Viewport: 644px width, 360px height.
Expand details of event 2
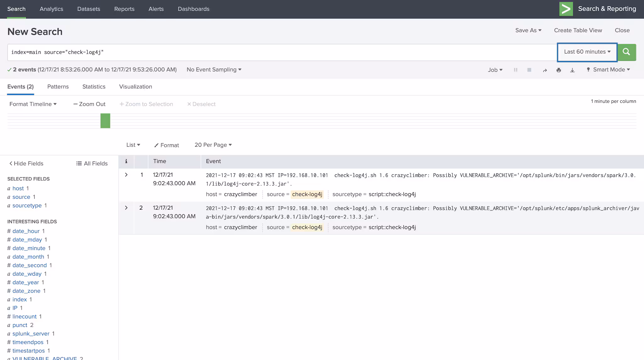click(126, 208)
